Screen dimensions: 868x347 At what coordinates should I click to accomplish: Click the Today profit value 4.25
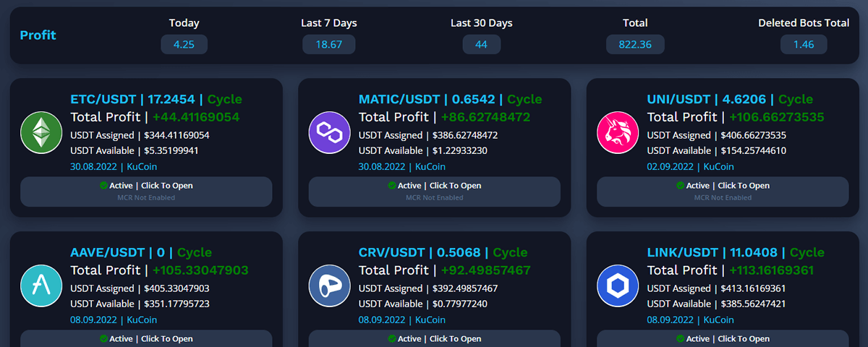(x=184, y=44)
